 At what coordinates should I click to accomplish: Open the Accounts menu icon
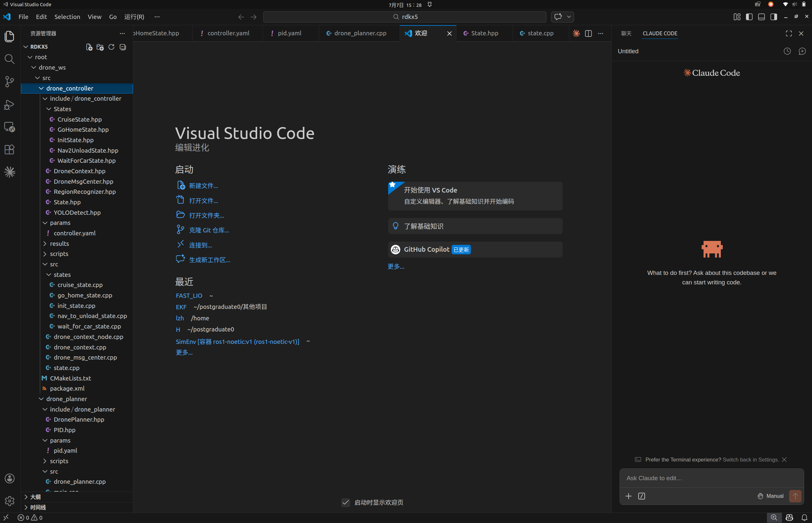click(x=9, y=478)
